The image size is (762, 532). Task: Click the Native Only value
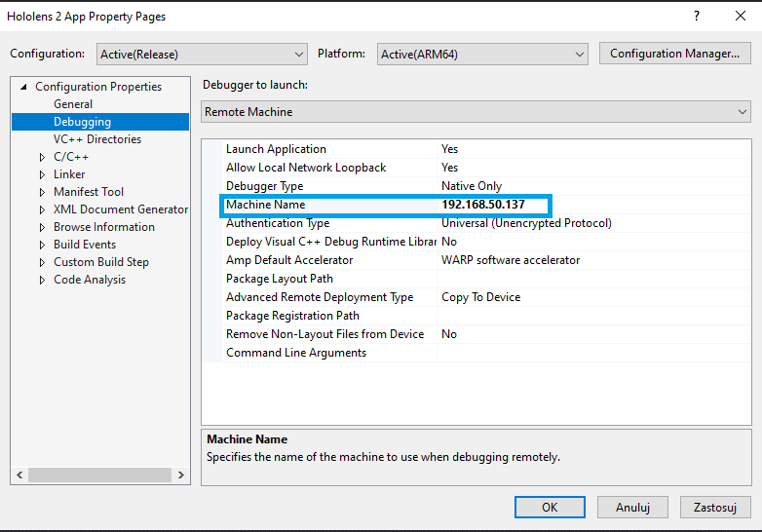[x=472, y=186]
